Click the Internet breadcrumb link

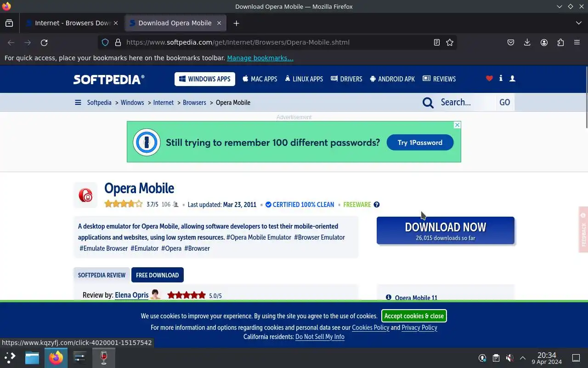[164, 103]
